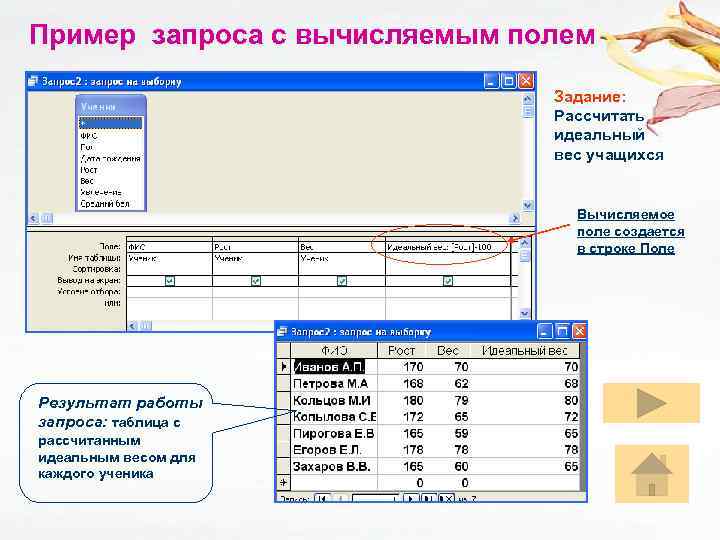720x540 pixels.
Task: Go to first record in navigation bar
Action: [x=322, y=498]
